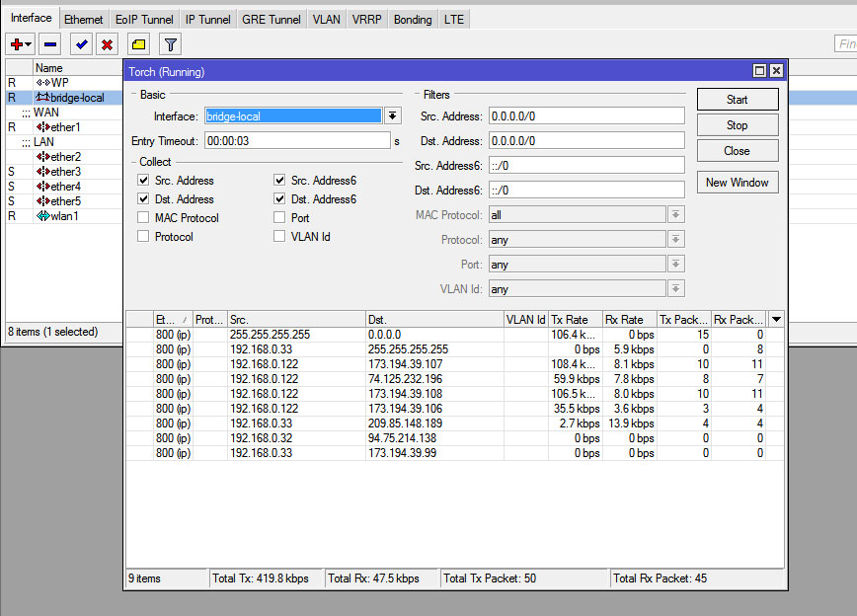The width and height of the screenshot is (857, 616).
Task: Select the ether1 interface row
Action: click(x=65, y=126)
